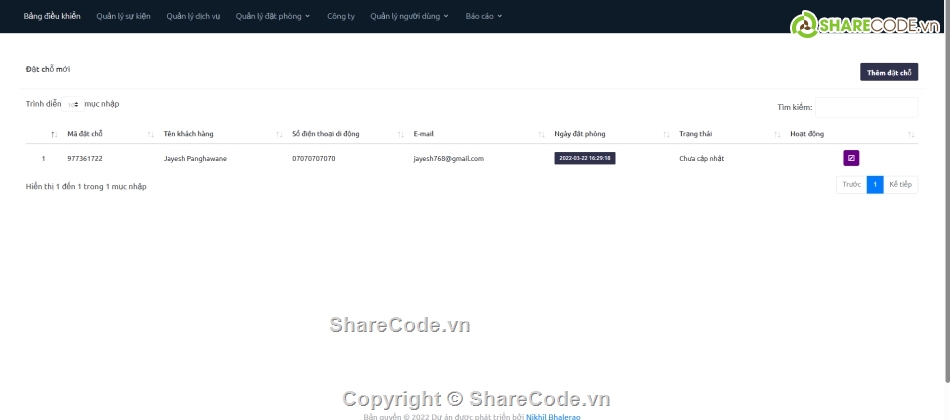Sort by the Mã đặt chỗ column
The height and width of the screenshot is (420, 950).
tap(85, 134)
